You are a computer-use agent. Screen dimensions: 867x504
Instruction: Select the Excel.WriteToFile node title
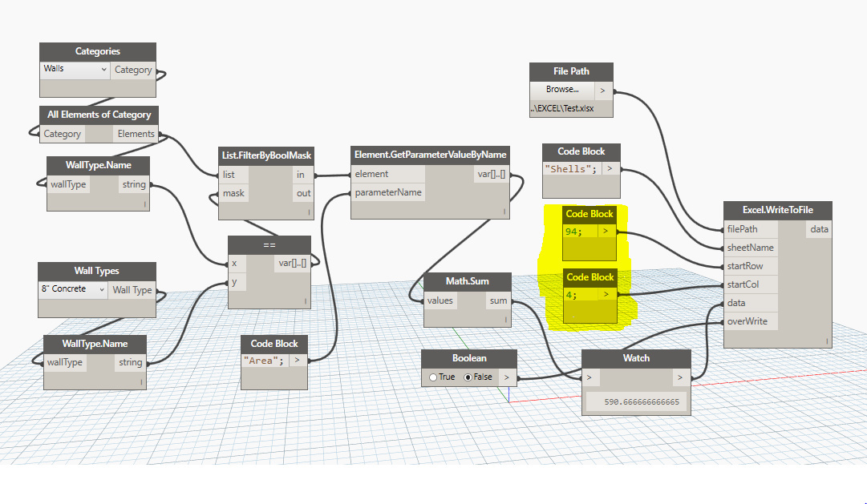pyautogui.click(x=778, y=210)
